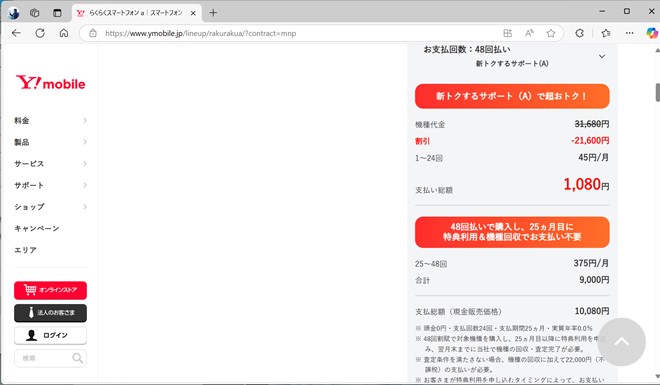Click the address bar URL
The width and height of the screenshot is (660, 385).
click(200, 33)
